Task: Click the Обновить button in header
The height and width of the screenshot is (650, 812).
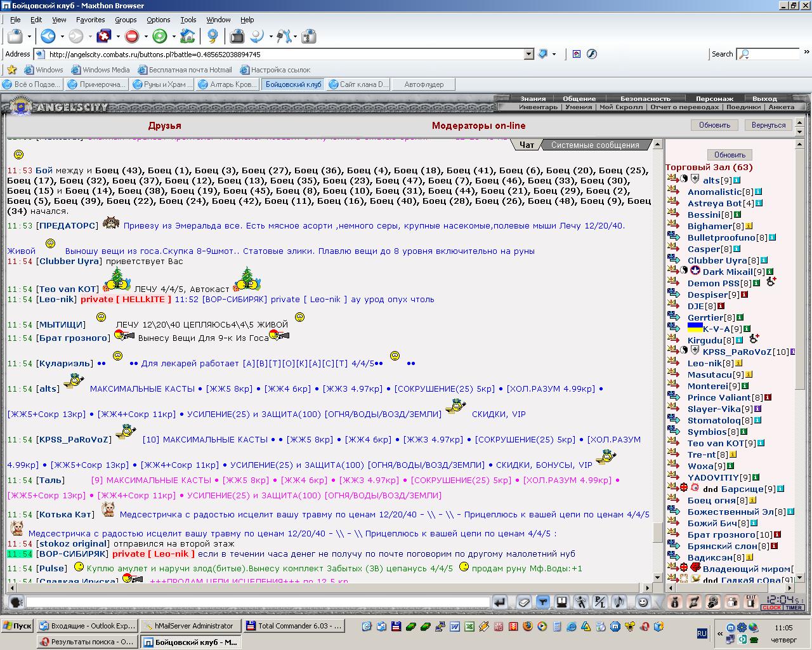Action: click(714, 125)
